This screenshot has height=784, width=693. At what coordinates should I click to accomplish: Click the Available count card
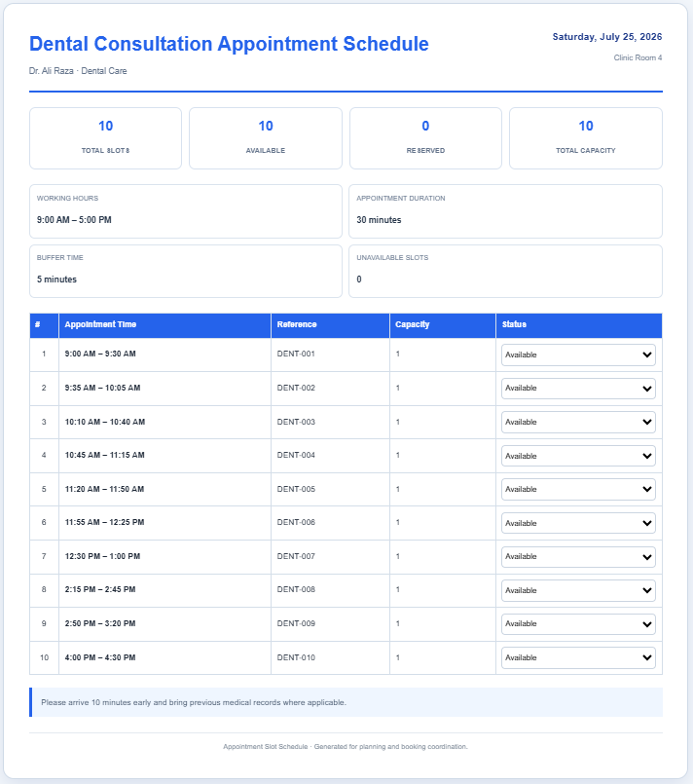point(266,138)
